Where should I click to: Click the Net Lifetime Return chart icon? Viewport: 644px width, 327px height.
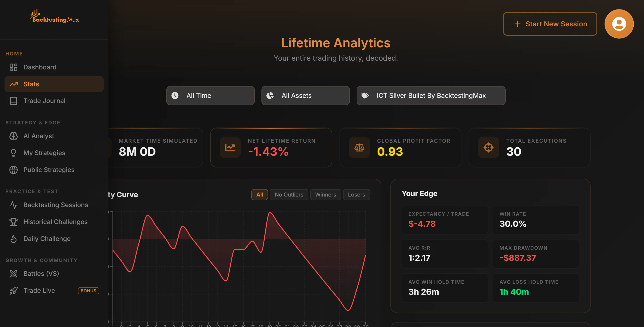[x=230, y=148]
